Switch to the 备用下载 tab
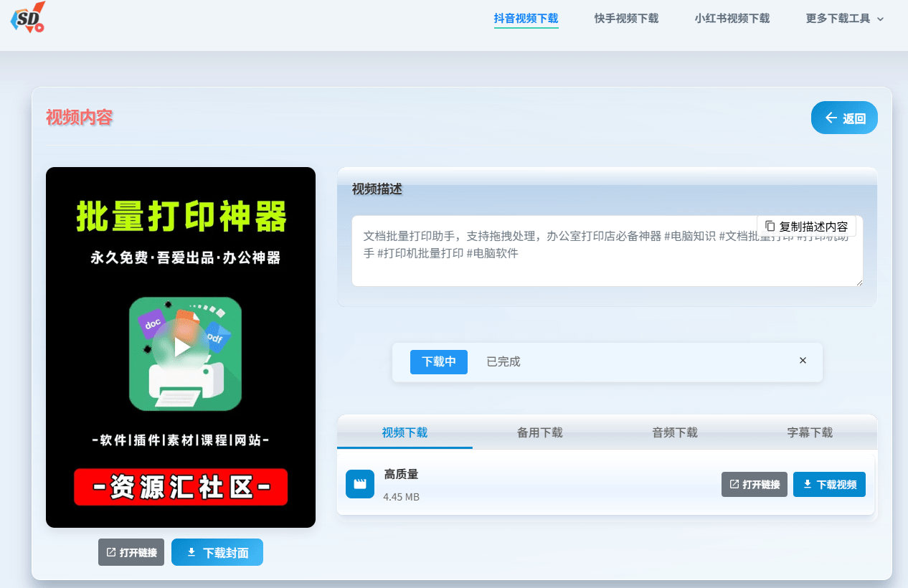This screenshot has width=908, height=588. tap(539, 432)
